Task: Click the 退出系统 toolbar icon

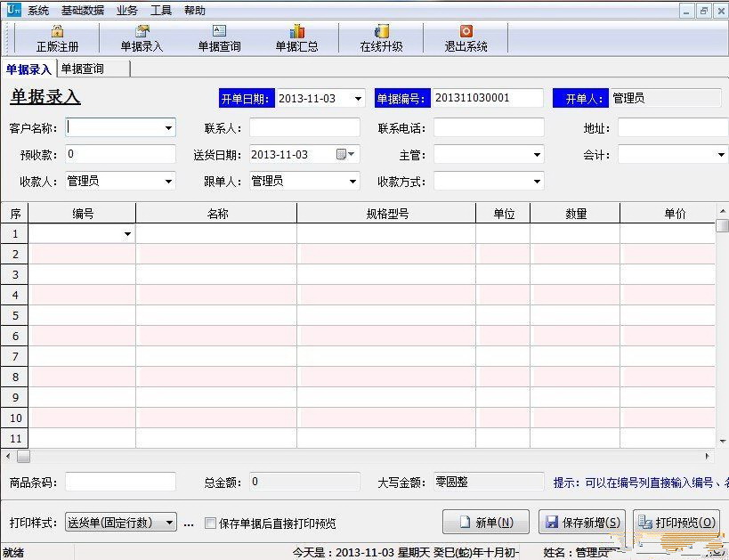Action: click(x=466, y=31)
